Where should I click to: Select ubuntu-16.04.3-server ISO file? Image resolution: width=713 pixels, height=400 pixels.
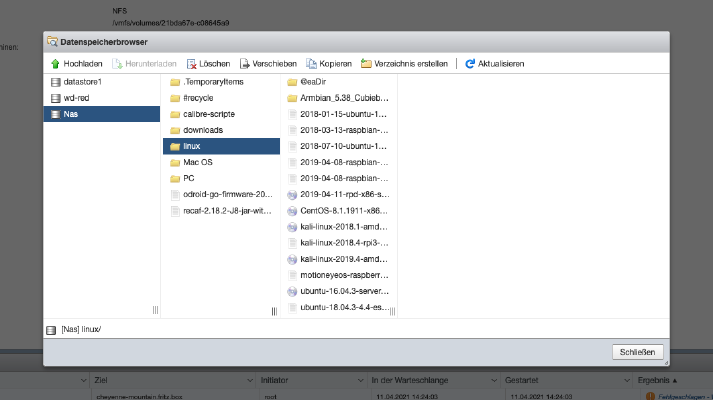pos(339,291)
